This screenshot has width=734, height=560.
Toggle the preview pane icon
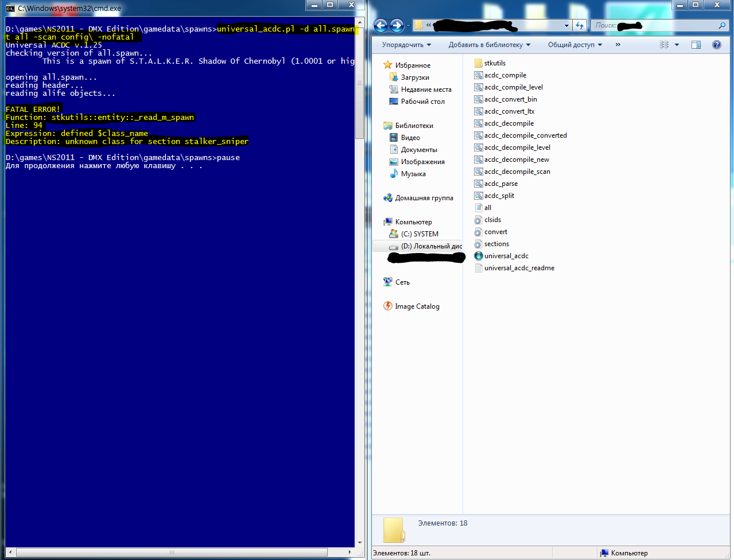tap(696, 45)
